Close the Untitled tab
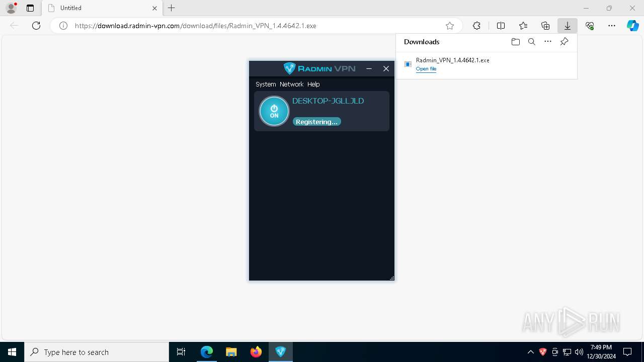Viewport: 644px width, 362px height. [154, 8]
